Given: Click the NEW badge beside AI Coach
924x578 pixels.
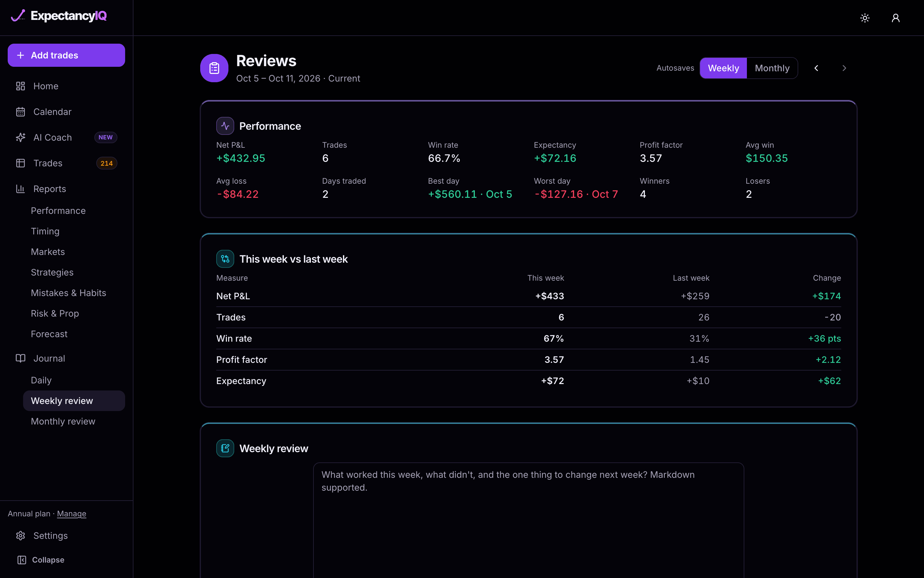Looking at the screenshot, I should 105,137.
